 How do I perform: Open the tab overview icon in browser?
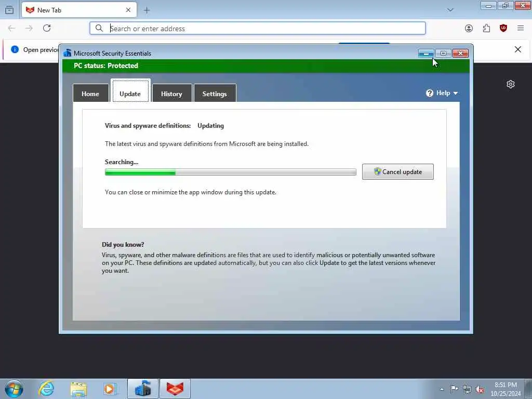tap(9, 10)
